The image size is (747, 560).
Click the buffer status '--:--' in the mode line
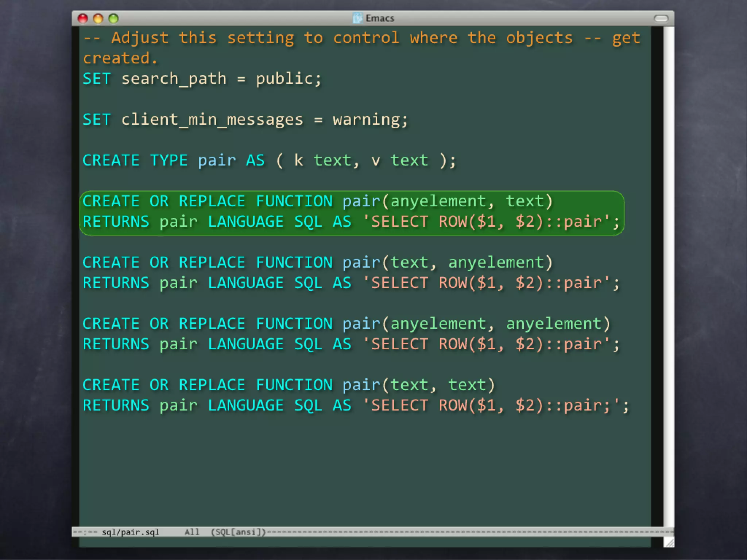coord(85,532)
